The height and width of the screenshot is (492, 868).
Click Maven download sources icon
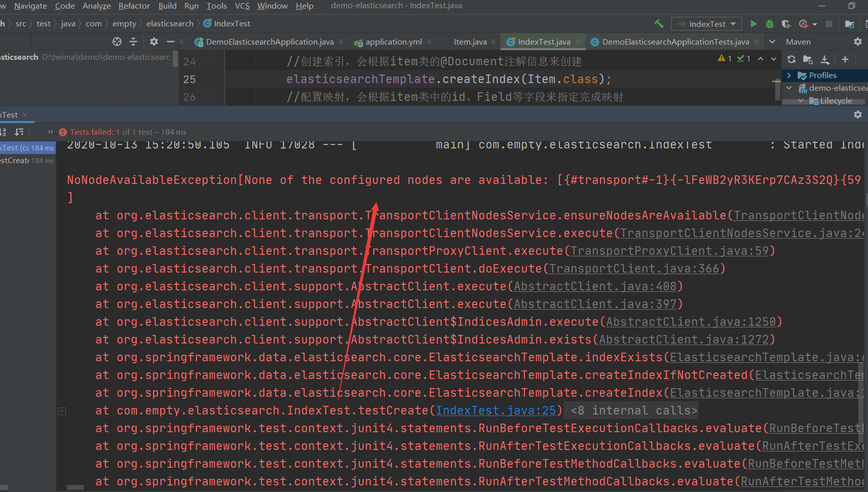pyautogui.click(x=825, y=59)
